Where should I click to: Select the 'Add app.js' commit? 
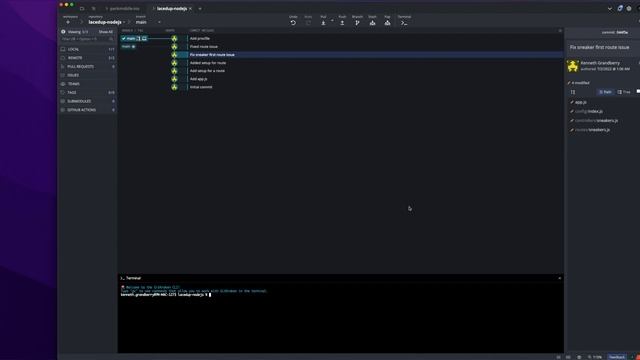click(198, 79)
